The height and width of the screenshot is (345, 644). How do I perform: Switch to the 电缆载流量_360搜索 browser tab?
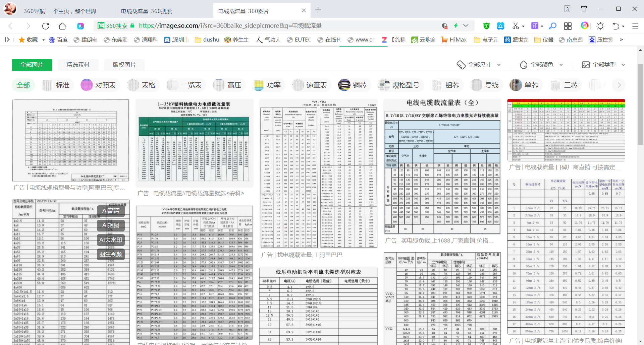coord(146,11)
